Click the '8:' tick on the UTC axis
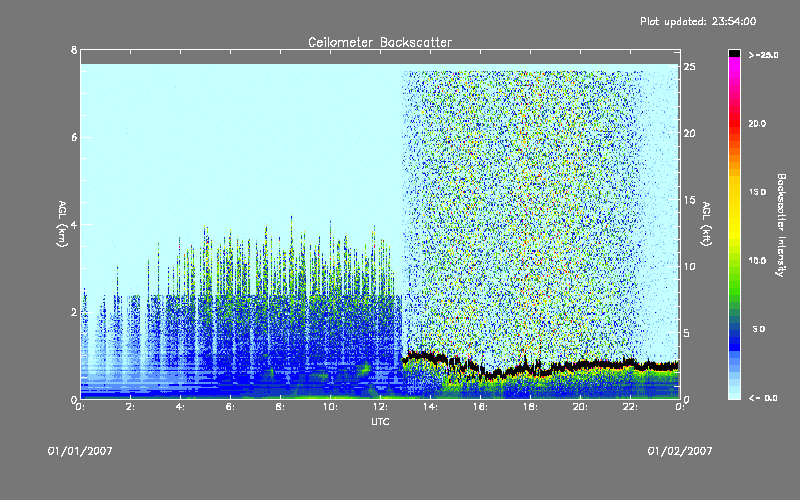 click(x=280, y=407)
